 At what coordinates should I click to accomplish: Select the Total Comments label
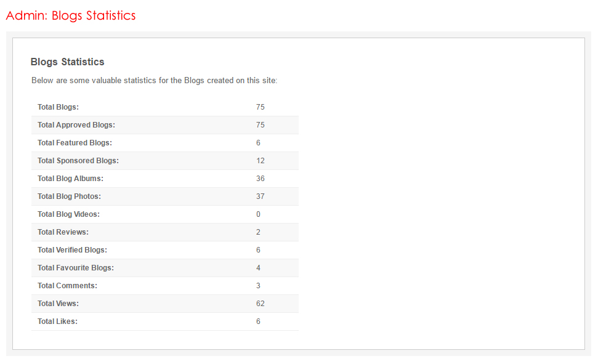point(67,286)
